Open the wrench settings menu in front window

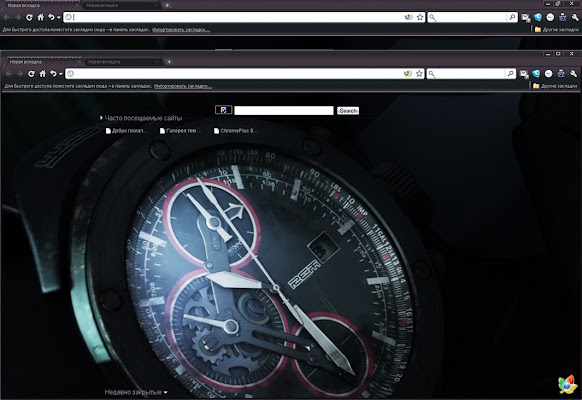[x=573, y=74]
